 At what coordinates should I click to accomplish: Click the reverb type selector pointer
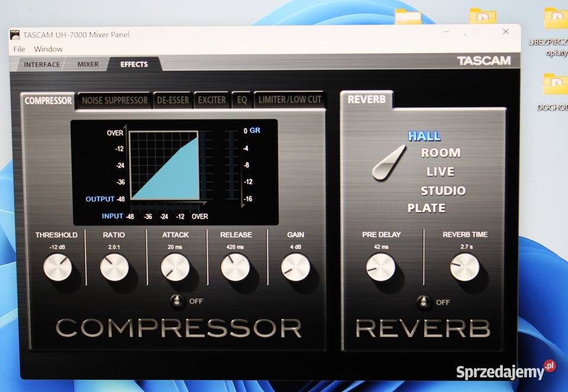pyautogui.click(x=389, y=163)
